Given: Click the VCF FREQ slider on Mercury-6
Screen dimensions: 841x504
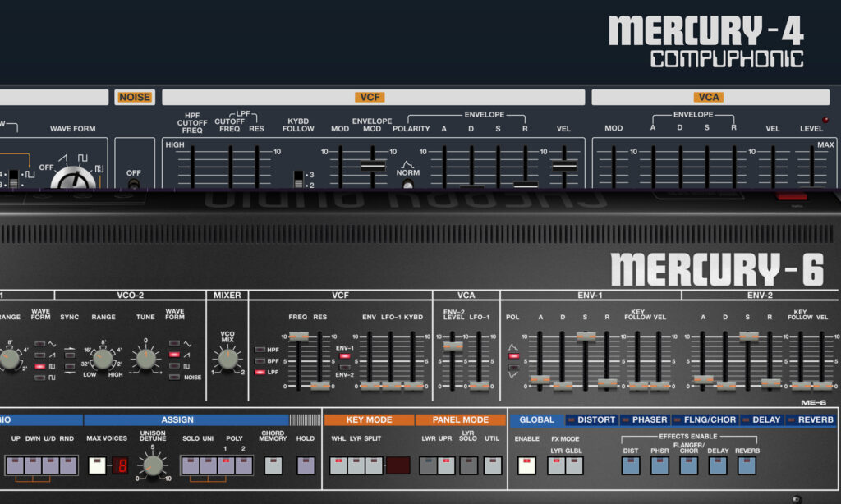Looking at the screenshot, I should coord(298,337).
